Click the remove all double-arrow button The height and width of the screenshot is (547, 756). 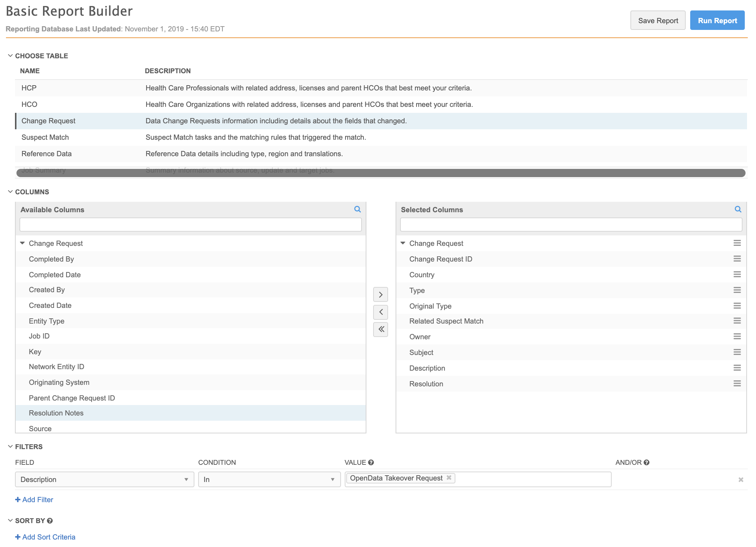pyautogui.click(x=380, y=329)
